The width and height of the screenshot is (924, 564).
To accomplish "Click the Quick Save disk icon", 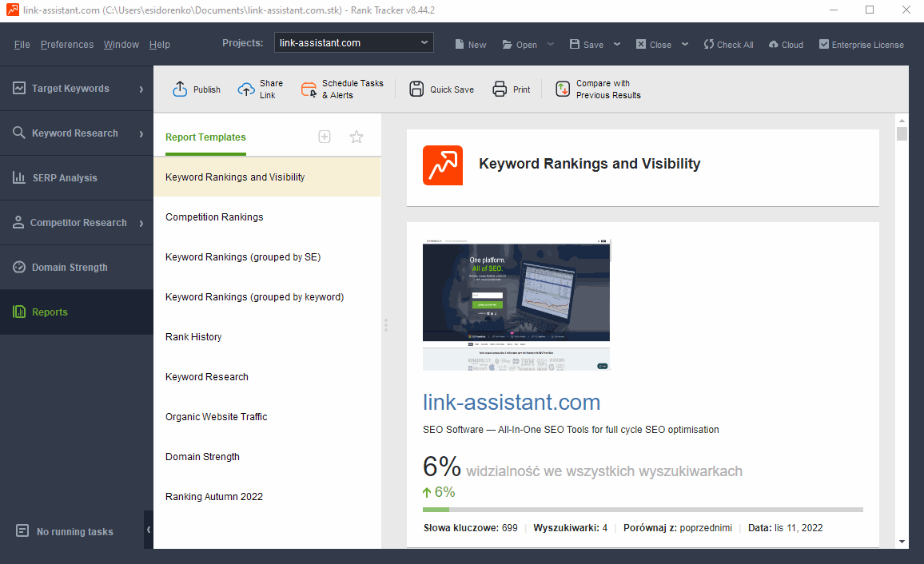I will coord(416,89).
